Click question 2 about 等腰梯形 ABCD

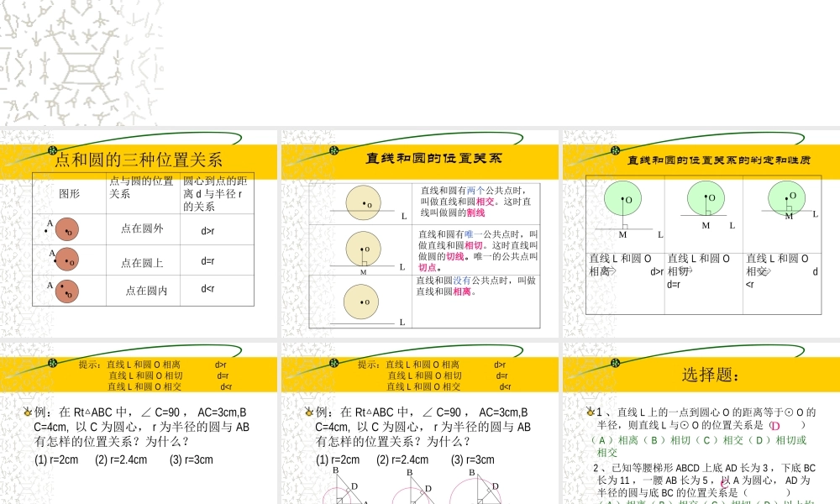(x=704, y=480)
